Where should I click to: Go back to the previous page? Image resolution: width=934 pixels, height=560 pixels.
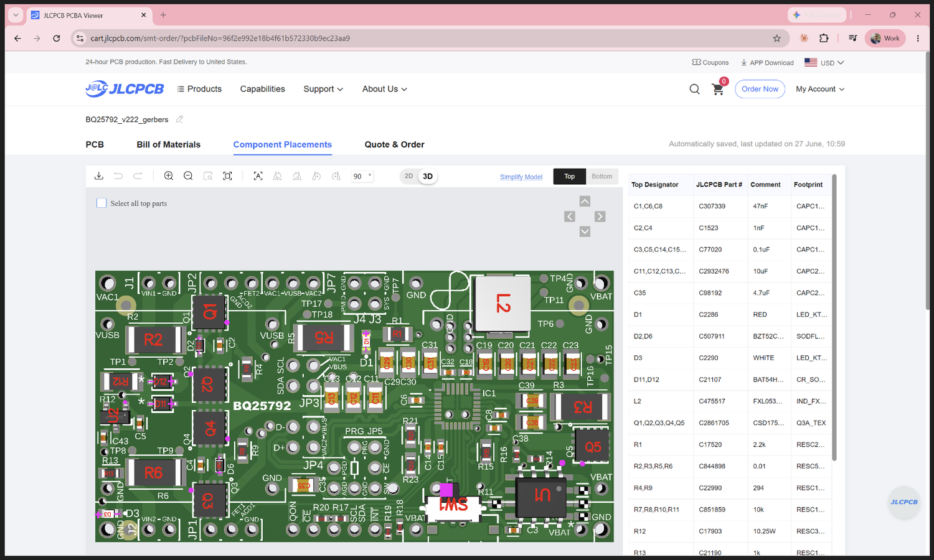17,38
